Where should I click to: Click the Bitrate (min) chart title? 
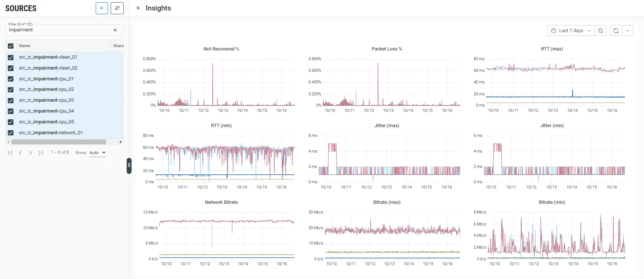552,202
